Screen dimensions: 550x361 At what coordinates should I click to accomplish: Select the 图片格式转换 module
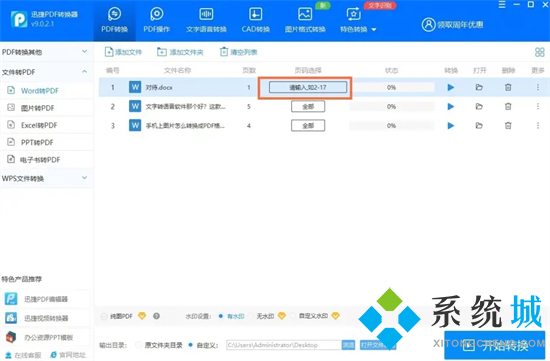305,20
